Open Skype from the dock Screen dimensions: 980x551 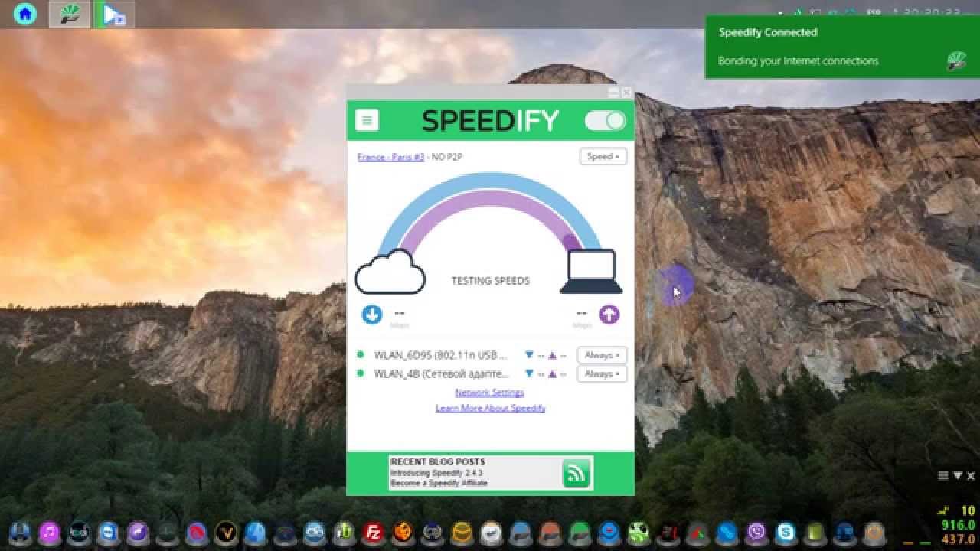(786, 532)
